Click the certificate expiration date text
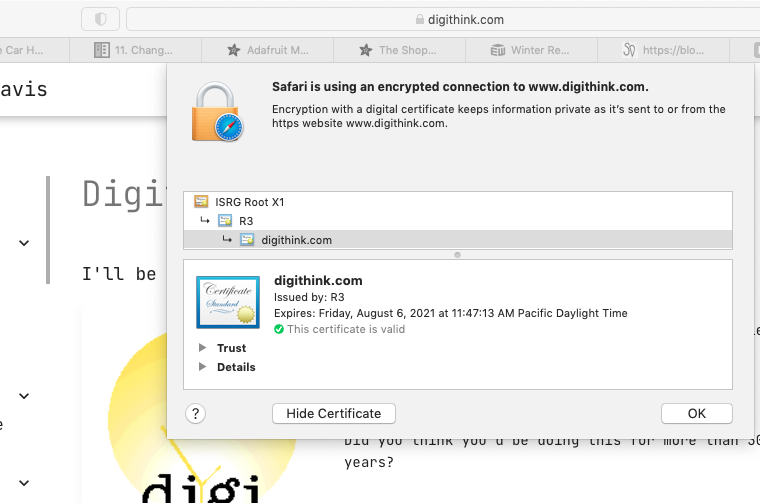This screenshot has height=503, width=760. tap(450, 313)
